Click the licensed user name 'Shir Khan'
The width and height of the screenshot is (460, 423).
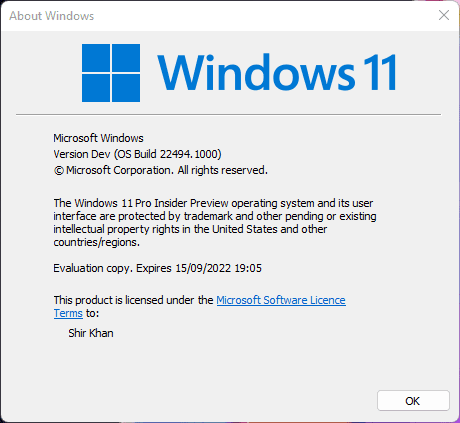[91, 333]
